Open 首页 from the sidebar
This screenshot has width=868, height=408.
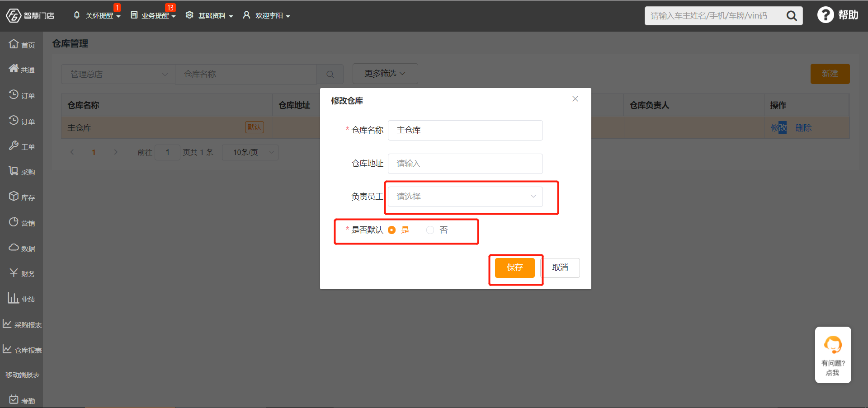click(x=22, y=44)
